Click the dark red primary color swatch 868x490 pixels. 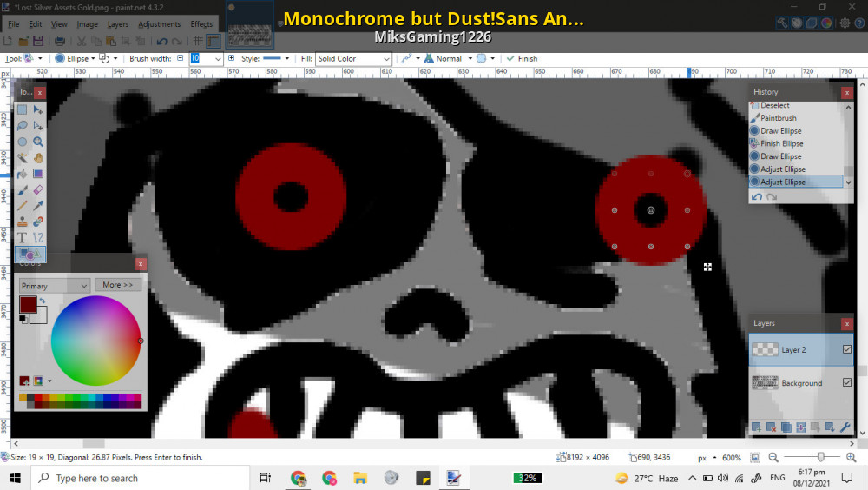[x=28, y=304]
